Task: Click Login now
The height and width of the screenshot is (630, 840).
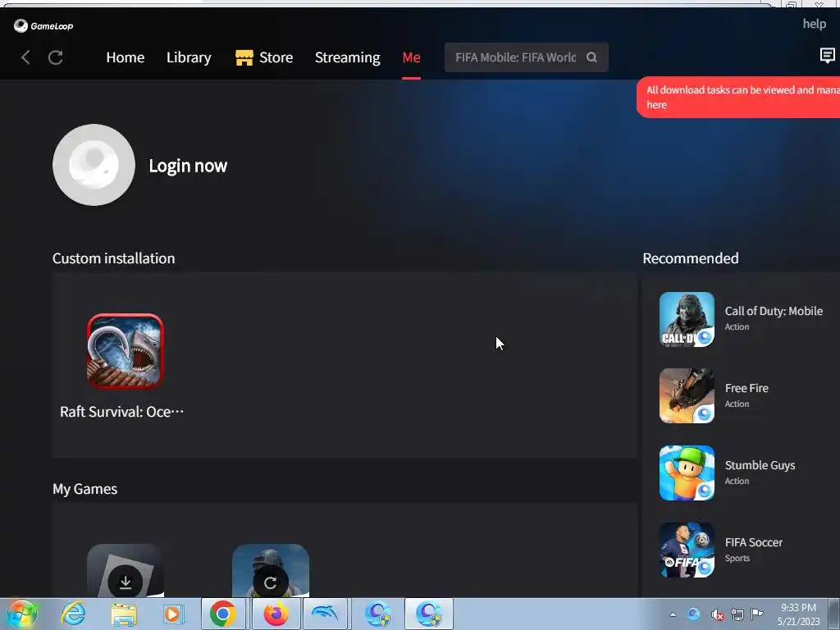Action: [188, 166]
